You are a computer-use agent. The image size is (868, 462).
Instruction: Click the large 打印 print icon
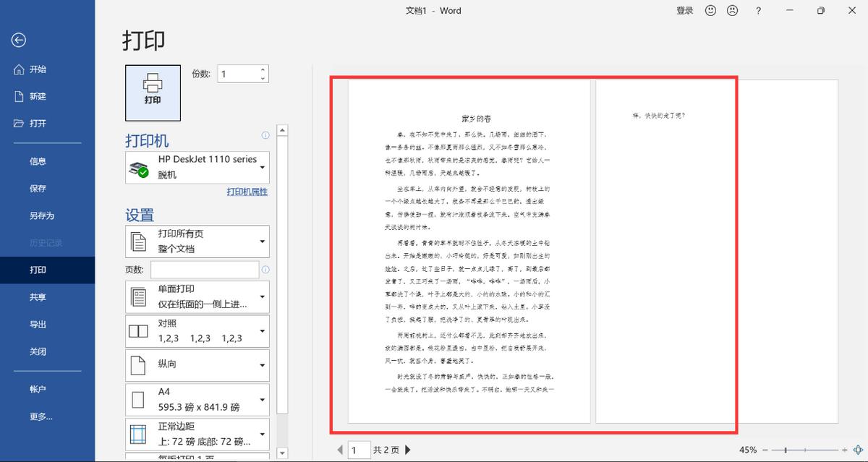pyautogui.click(x=152, y=93)
